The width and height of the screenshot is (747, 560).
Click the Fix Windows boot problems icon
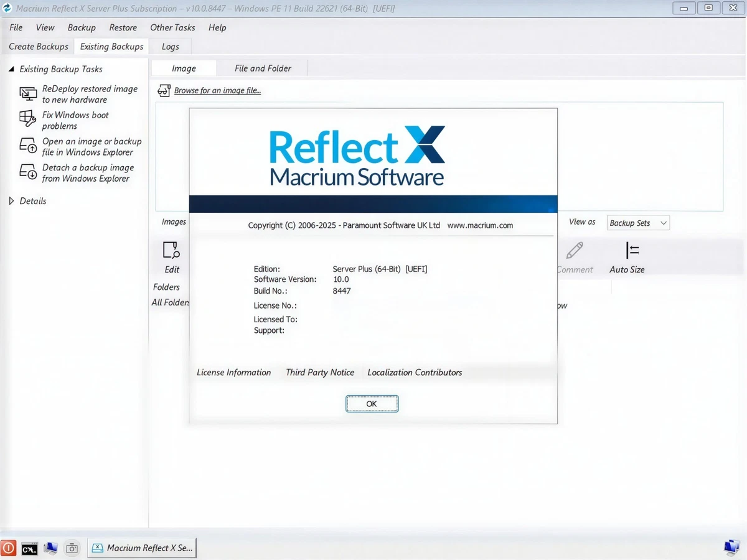(x=28, y=119)
